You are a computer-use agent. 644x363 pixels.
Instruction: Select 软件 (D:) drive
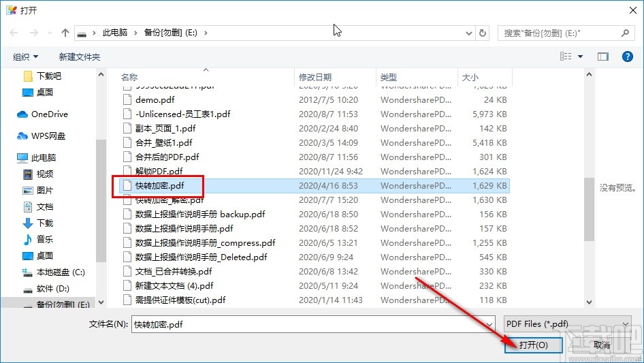(46, 289)
